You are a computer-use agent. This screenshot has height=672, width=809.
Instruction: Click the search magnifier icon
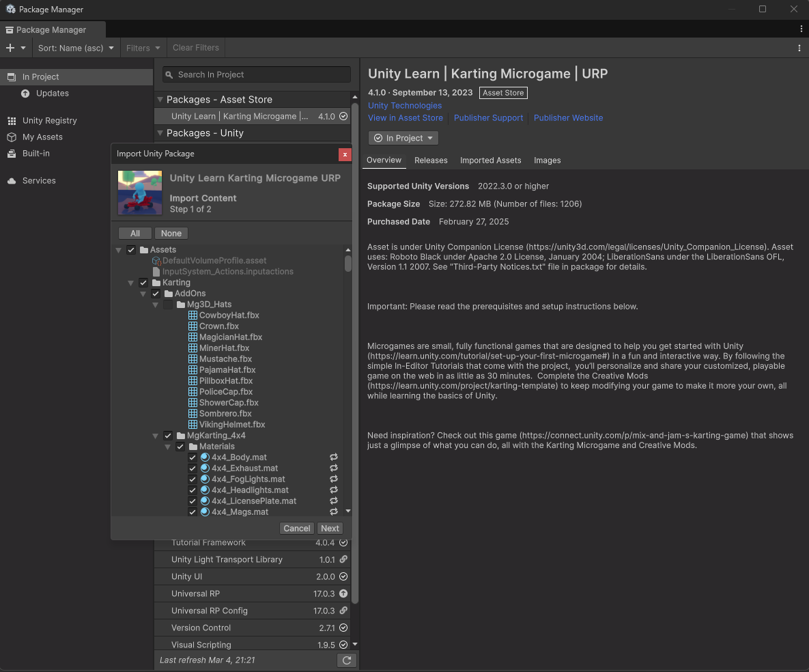point(169,75)
